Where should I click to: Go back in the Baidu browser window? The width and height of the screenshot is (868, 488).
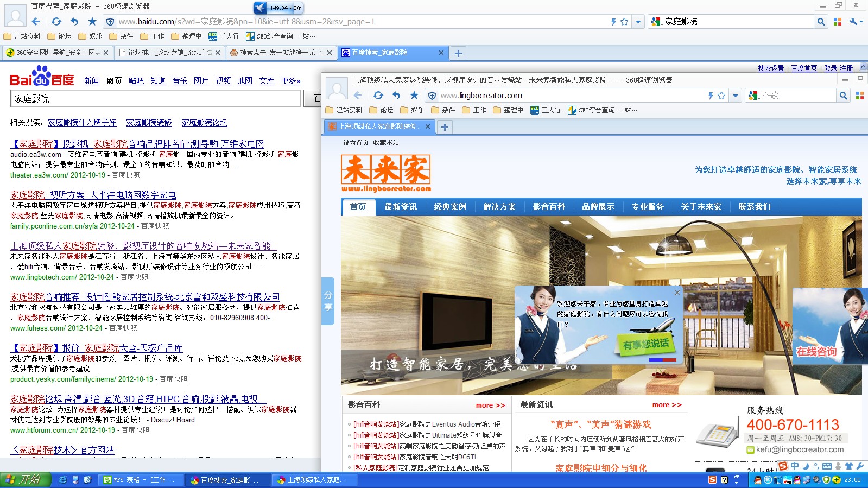coord(36,22)
